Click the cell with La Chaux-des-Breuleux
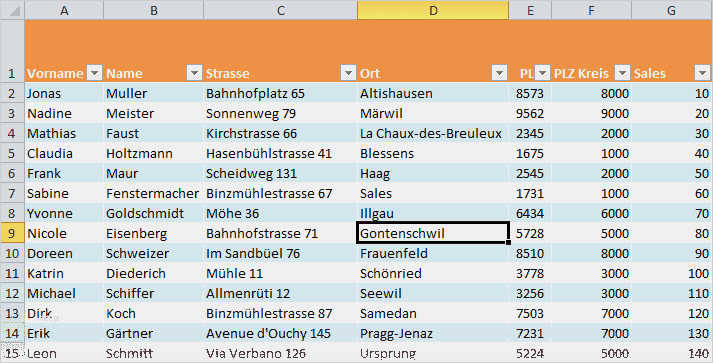713x363 pixels. [432, 133]
